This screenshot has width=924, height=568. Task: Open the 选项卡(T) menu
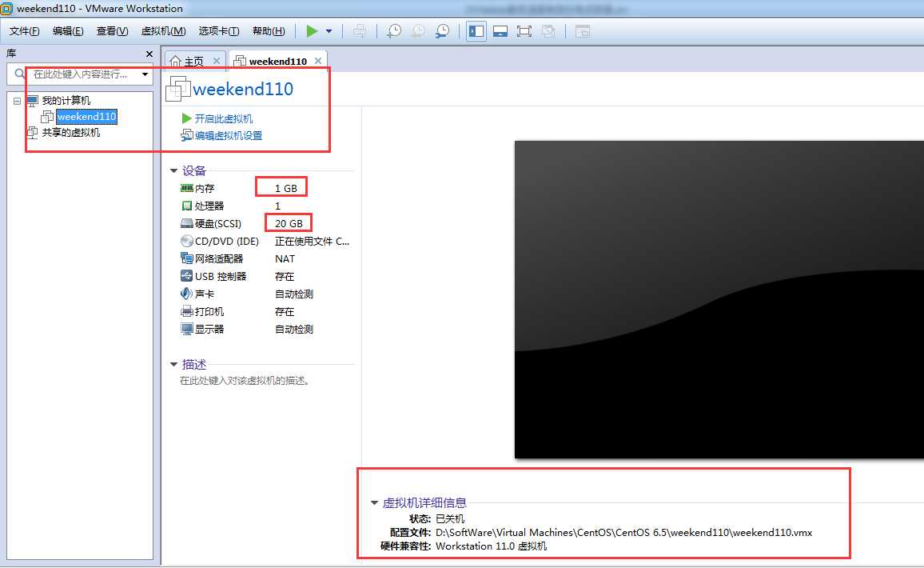[x=219, y=31]
